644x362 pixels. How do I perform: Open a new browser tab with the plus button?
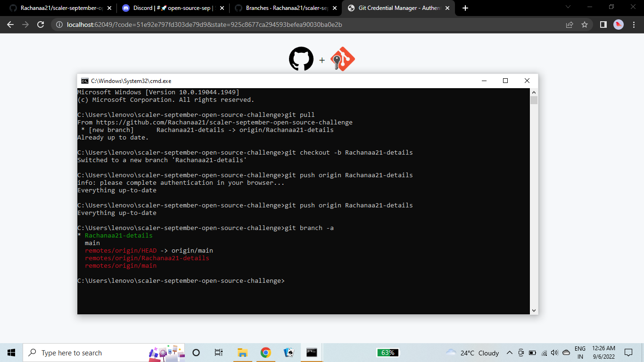(x=465, y=8)
